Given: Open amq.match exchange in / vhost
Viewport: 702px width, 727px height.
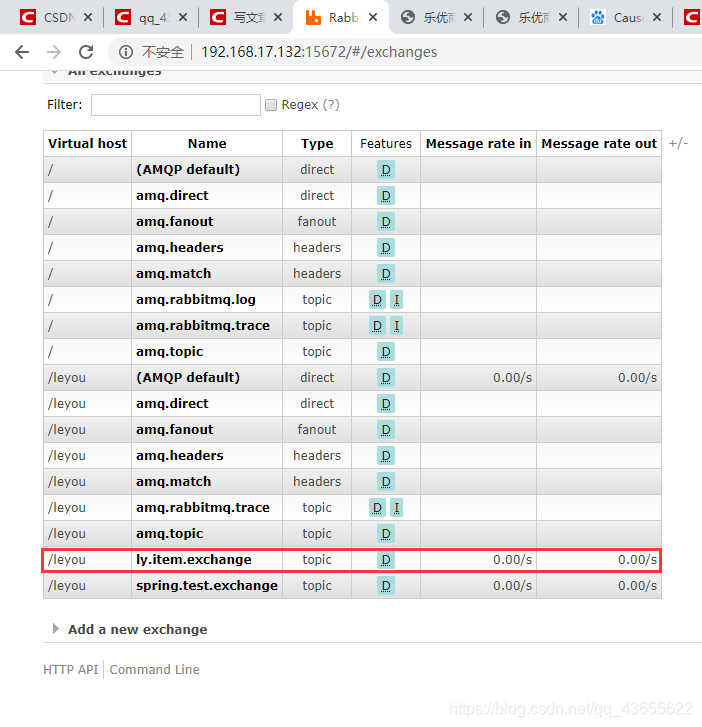Looking at the screenshot, I should 173,274.
